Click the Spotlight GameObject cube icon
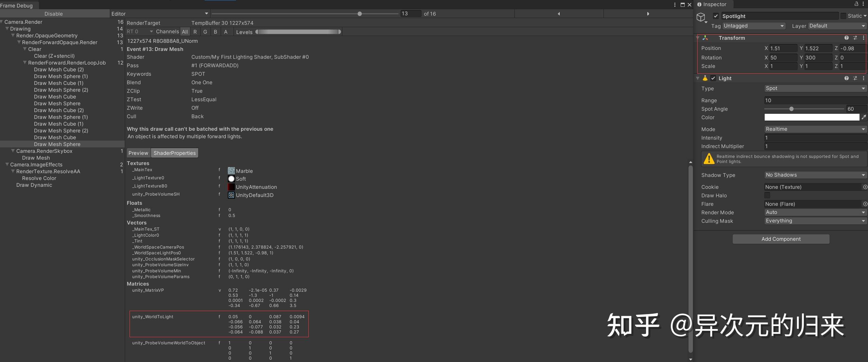Image resolution: width=868 pixels, height=362 pixels. pos(701,17)
